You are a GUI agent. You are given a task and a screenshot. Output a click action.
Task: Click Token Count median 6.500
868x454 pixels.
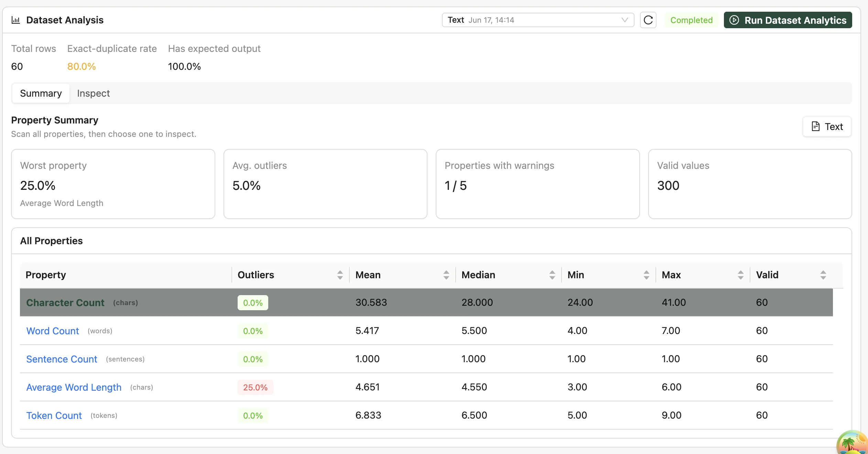coord(474,415)
